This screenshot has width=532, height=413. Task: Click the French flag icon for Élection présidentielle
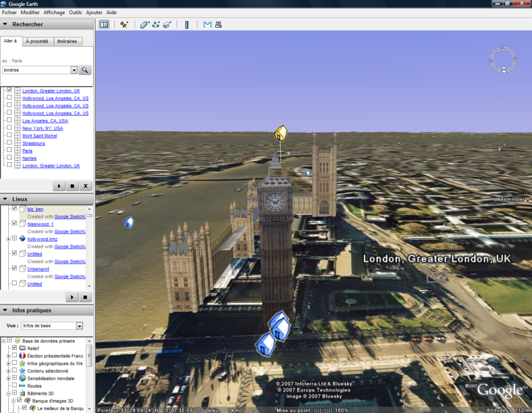click(22, 356)
